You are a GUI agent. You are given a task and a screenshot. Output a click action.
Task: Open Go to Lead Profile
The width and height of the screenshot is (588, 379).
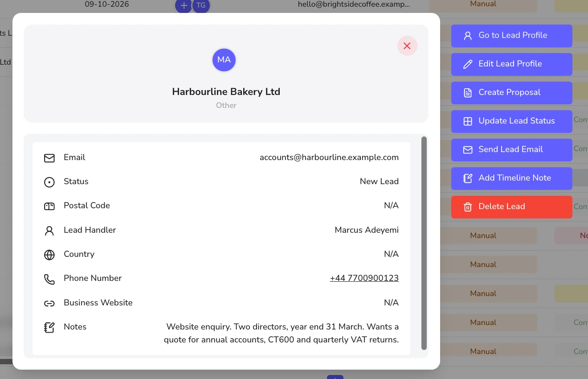tap(512, 36)
